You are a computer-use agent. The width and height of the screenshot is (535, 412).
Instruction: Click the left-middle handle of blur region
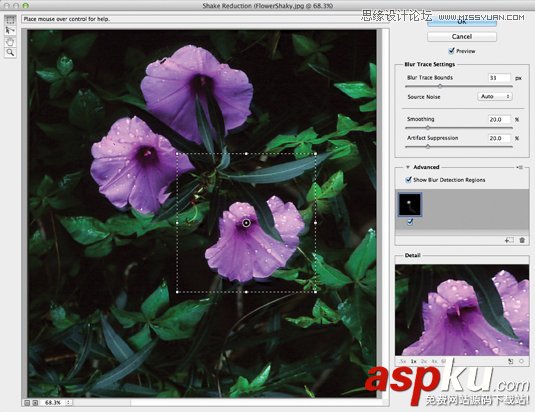click(x=177, y=223)
